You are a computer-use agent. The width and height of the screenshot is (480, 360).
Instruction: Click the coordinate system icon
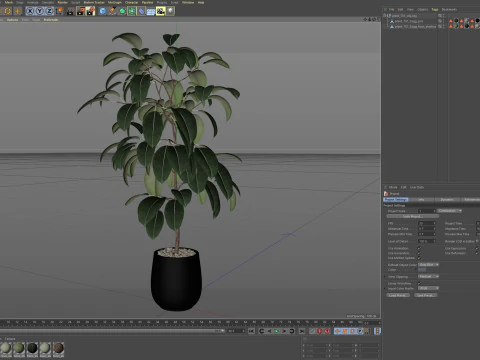pyautogui.click(x=59, y=11)
